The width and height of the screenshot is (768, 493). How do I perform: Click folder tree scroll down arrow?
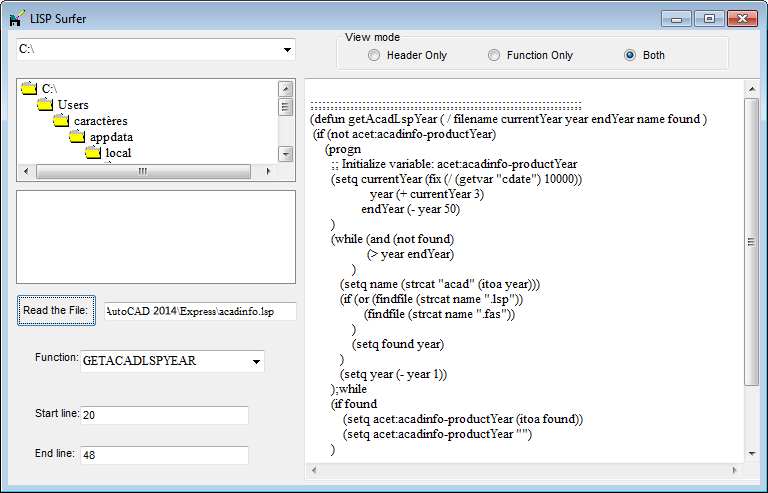coord(286,154)
